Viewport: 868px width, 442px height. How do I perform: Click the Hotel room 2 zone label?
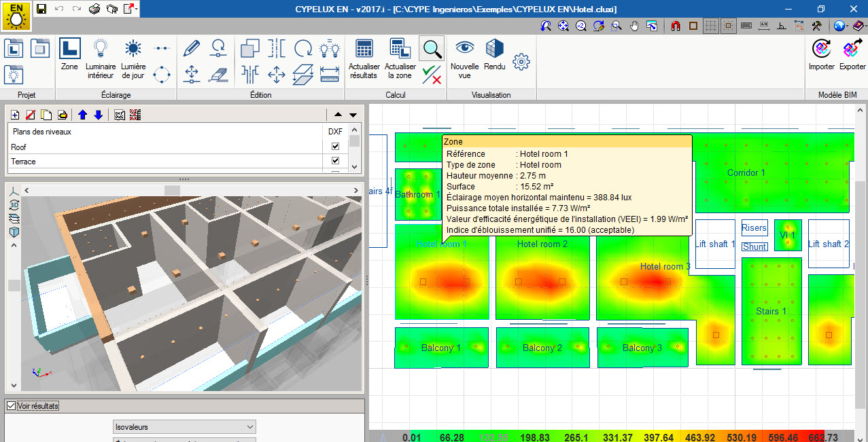542,244
